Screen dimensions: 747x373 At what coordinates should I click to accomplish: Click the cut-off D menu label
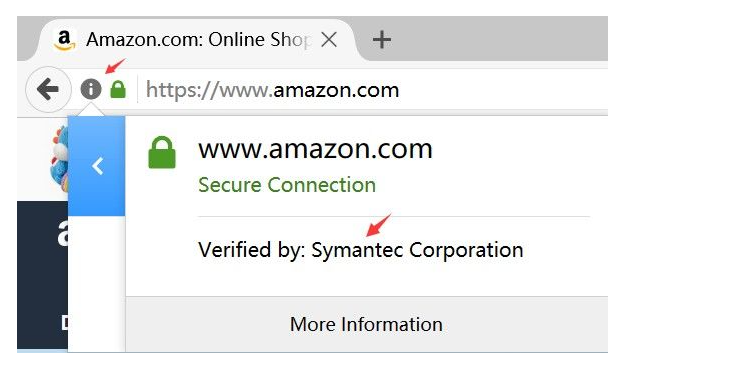pos(64,323)
